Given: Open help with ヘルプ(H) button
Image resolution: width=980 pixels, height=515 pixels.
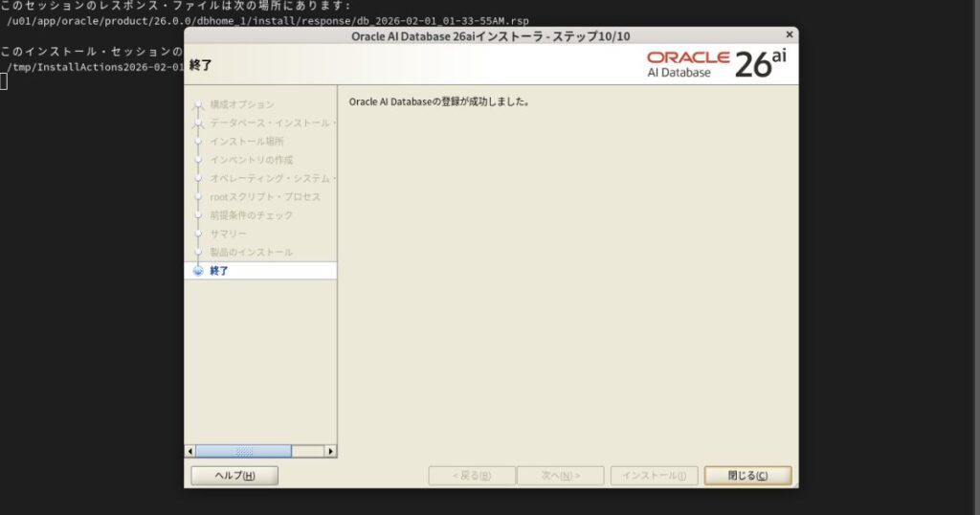Looking at the screenshot, I should 234,476.
